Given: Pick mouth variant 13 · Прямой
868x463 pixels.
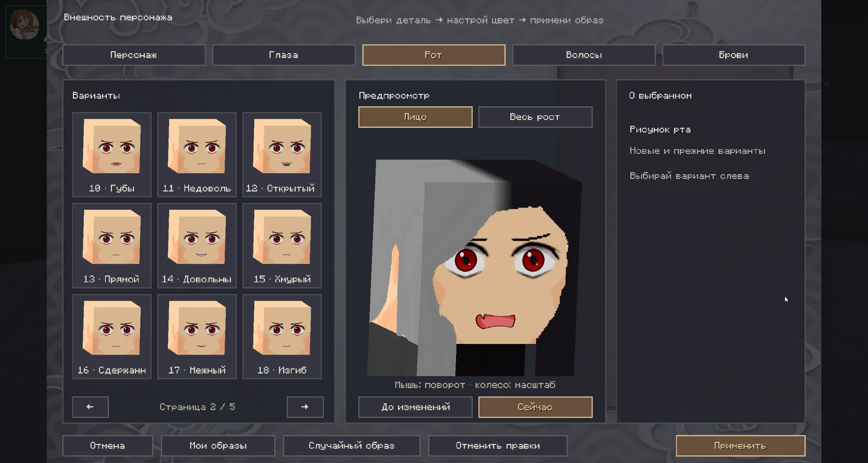Looking at the screenshot, I should tap(112, 246).
